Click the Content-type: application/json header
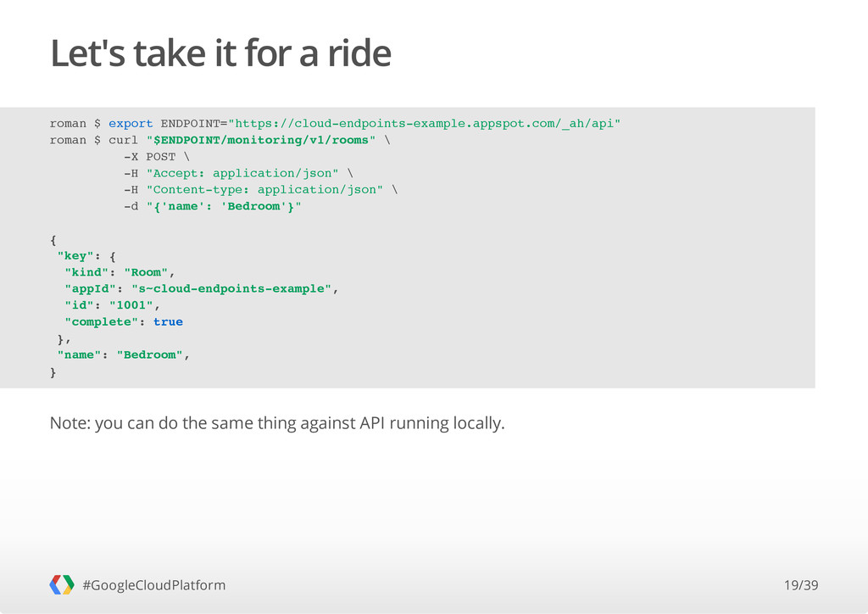Image resolution: width=868 pixels, height=614 pixels. click(x=264, y=189)
